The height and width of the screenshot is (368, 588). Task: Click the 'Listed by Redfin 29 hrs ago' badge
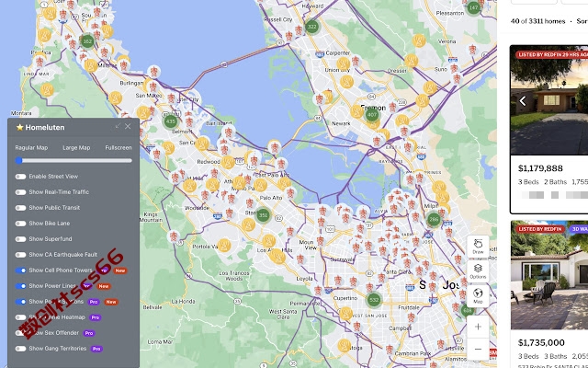pos(551,55)
